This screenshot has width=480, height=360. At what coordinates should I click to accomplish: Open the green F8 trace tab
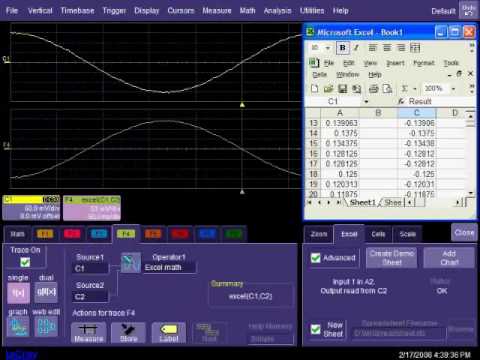coord(234,234)
